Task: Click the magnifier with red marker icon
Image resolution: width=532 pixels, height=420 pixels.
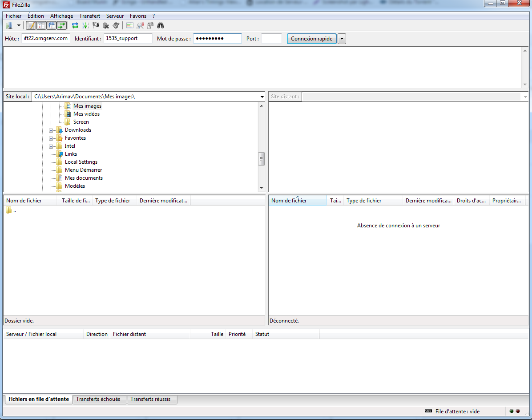Action: [x=140, y=25]
